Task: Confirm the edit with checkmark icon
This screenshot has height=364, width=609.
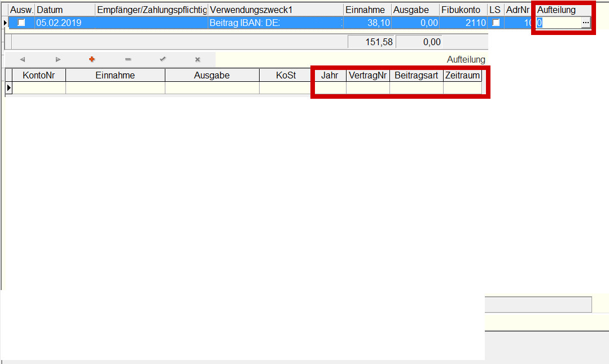Action: (x=163, y=59)
